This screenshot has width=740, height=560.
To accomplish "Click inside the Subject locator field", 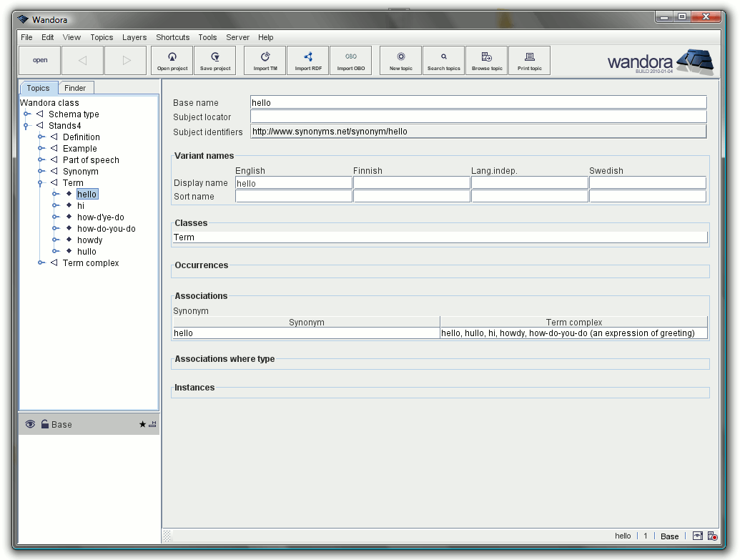I will [x=472, y=117].
